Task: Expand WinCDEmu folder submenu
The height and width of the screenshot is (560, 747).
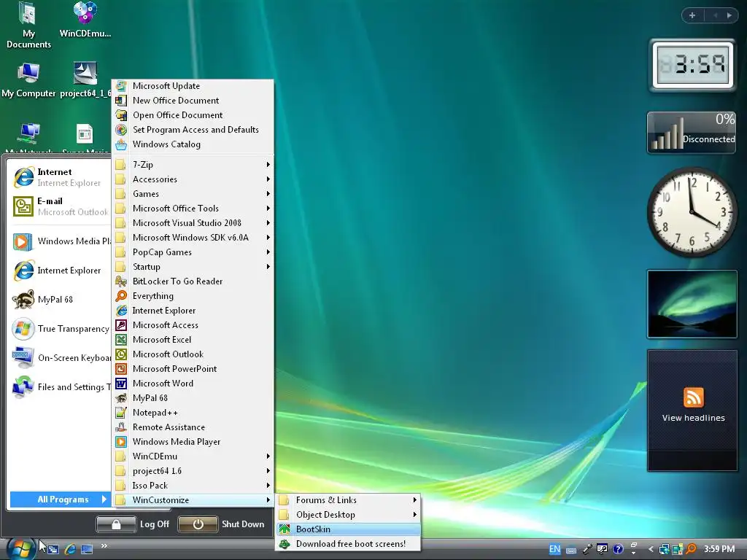Action: (x=193, y=456)
